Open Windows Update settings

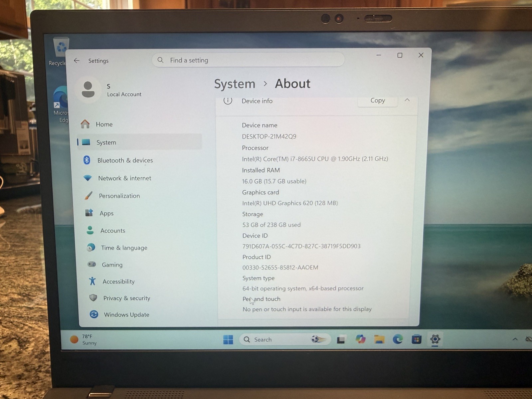pos(126,314)
